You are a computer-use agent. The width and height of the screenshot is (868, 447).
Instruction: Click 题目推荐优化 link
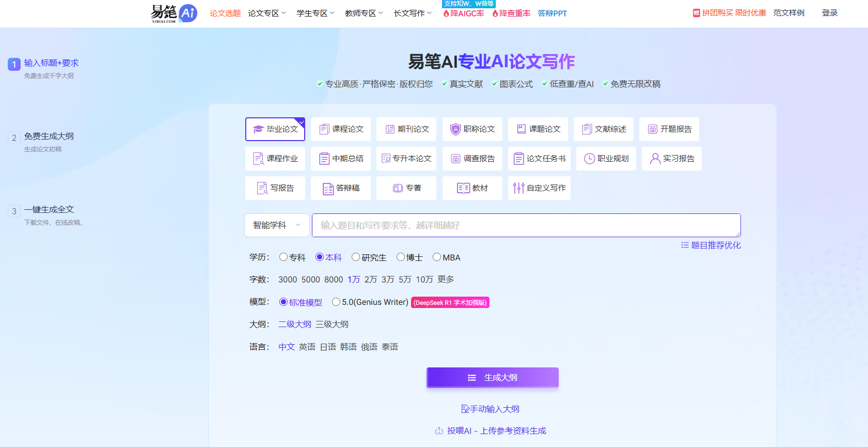(716, 245)
